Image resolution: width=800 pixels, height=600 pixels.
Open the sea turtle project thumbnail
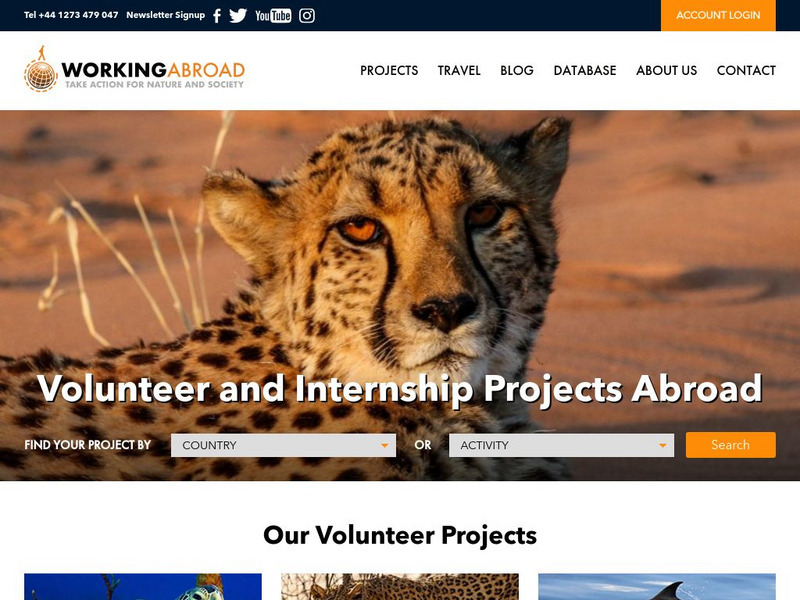click(143, 587)
